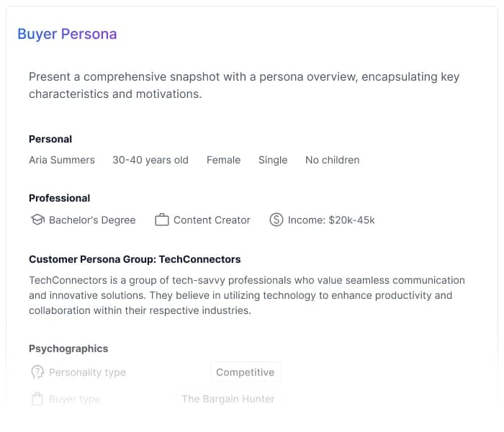Click the name Aria Summers
The width and height of the screenshot is (504, 432).
click(62, 160)
